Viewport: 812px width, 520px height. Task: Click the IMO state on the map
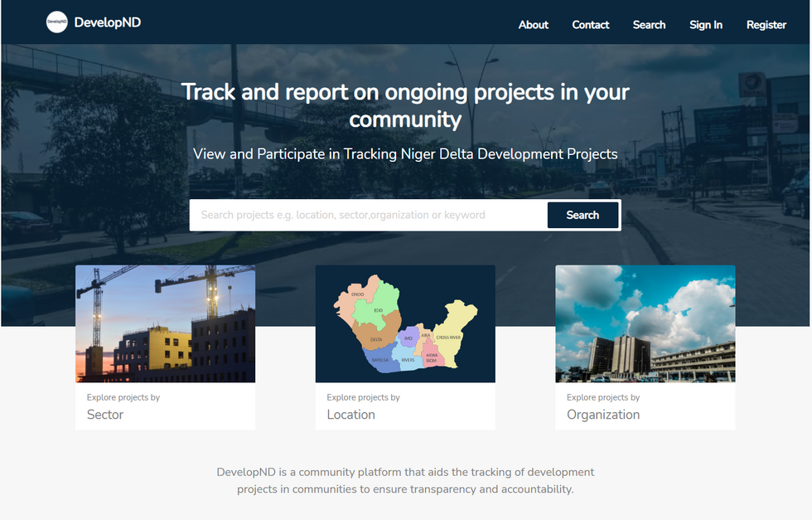pyautogui.click(x=408, y=338)
